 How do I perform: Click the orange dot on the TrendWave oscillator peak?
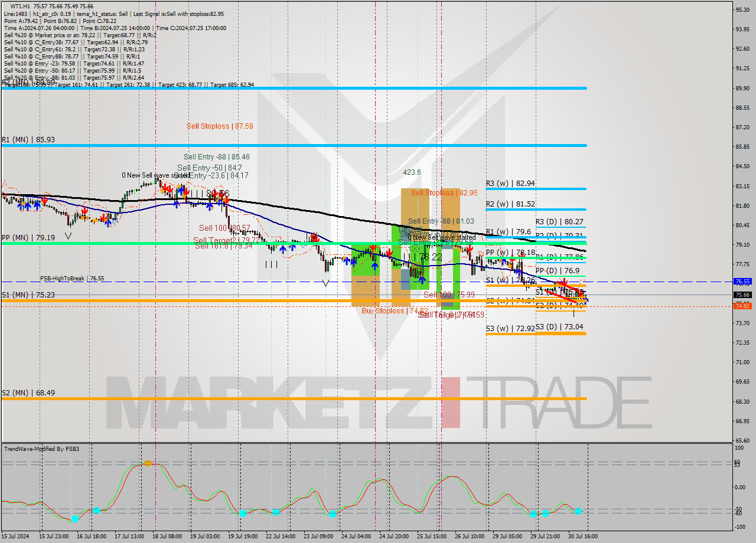[x=148, y=463]
